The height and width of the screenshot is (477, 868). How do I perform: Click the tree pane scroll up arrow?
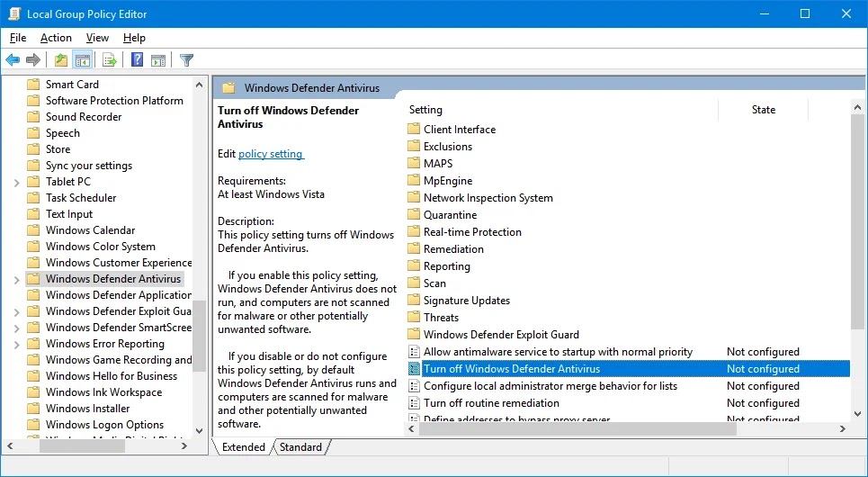200,85
